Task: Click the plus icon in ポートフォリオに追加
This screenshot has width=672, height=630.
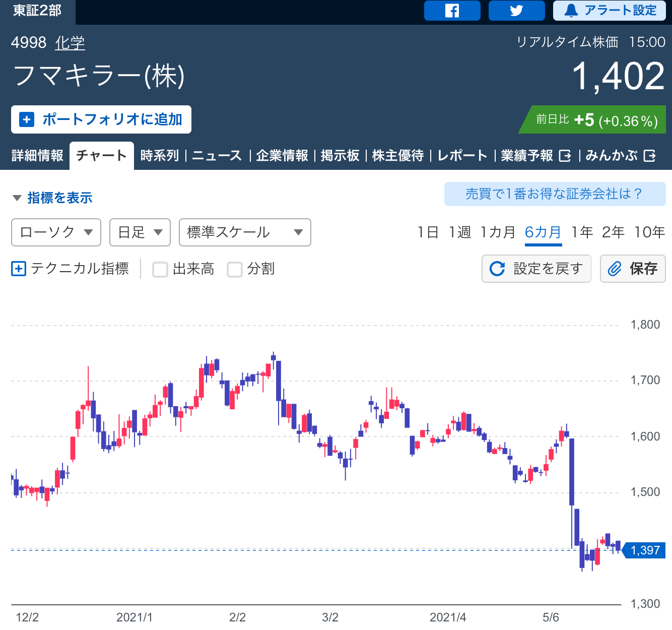Action: [x=27, y=119]
